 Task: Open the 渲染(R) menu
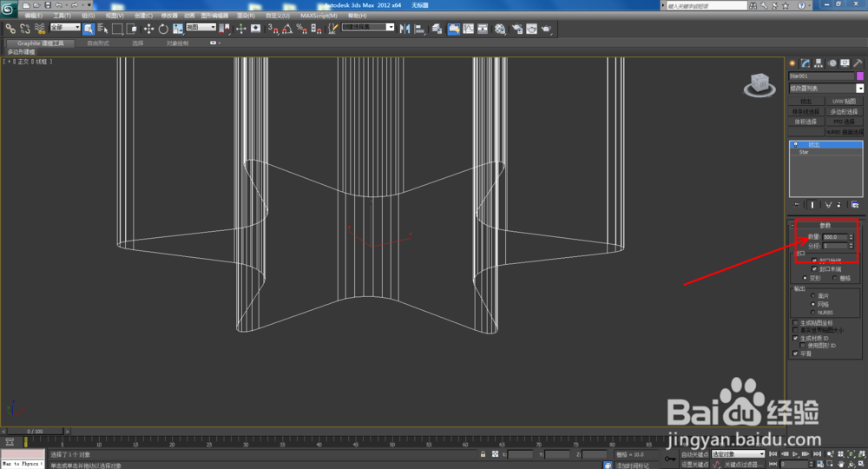tap(246, 16)
